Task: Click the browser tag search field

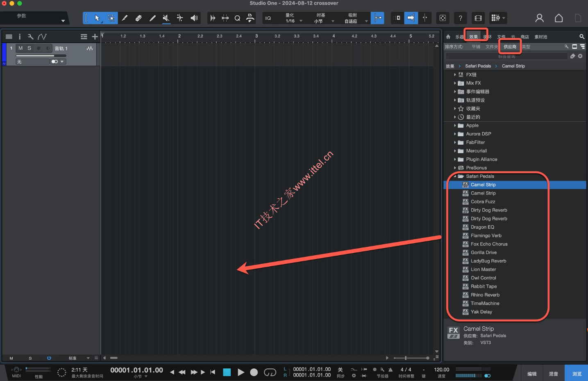Action: pyautogui.click(x=506, y=56)
